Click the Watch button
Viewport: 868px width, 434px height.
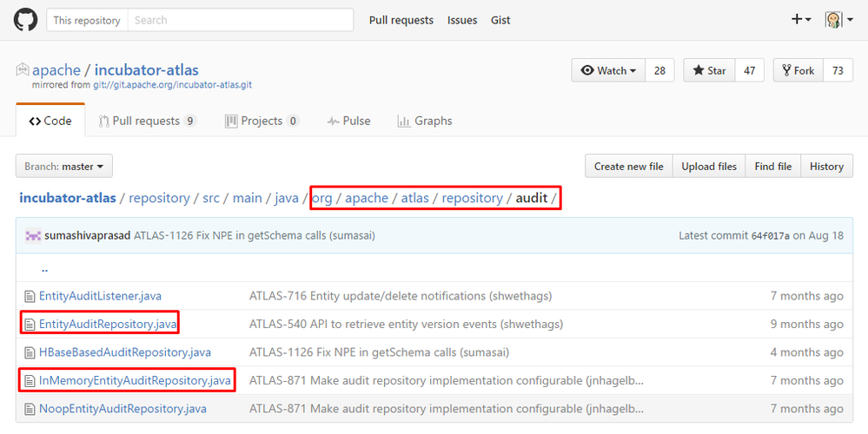[x=607, y=70]
